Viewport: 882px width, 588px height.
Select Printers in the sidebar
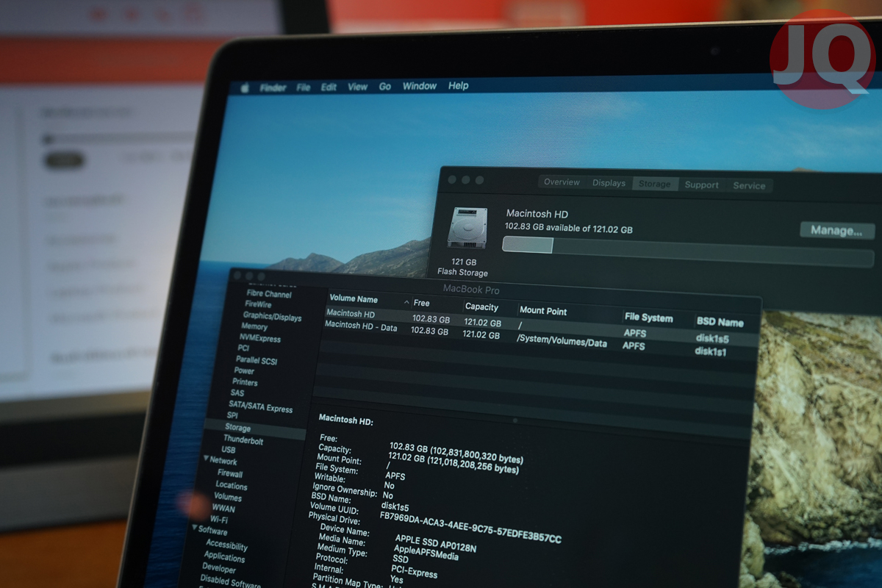coord(245,382)
